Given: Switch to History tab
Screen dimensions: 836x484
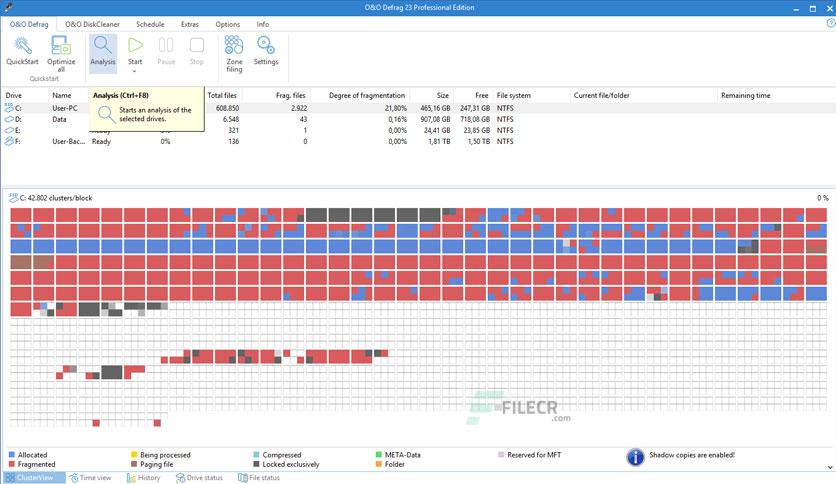Looking at the screenshot, I should tap(143, 478).
